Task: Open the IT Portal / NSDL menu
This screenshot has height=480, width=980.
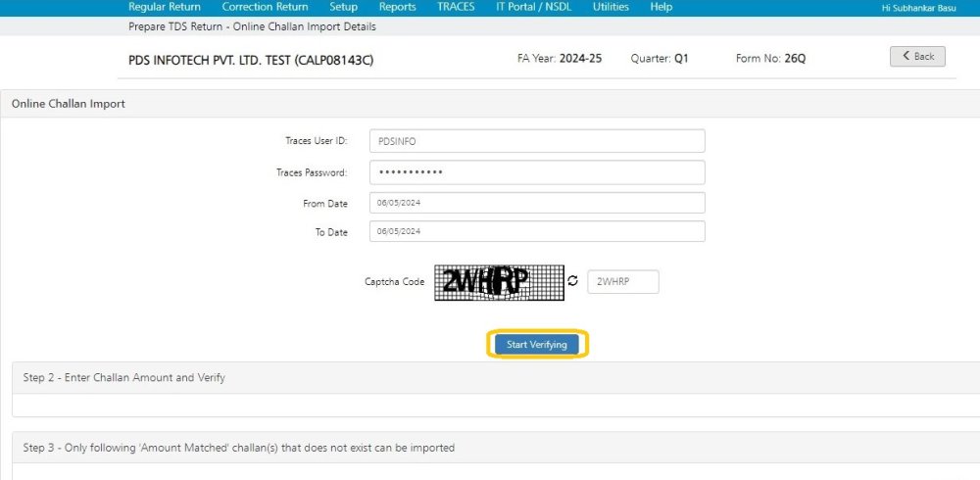Action: (534, 7)
